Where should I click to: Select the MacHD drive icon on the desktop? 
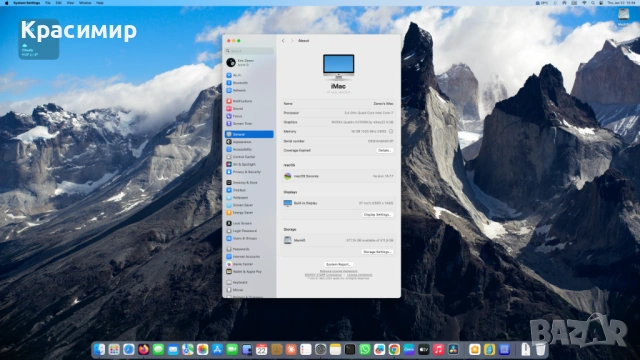pos(623,17)
